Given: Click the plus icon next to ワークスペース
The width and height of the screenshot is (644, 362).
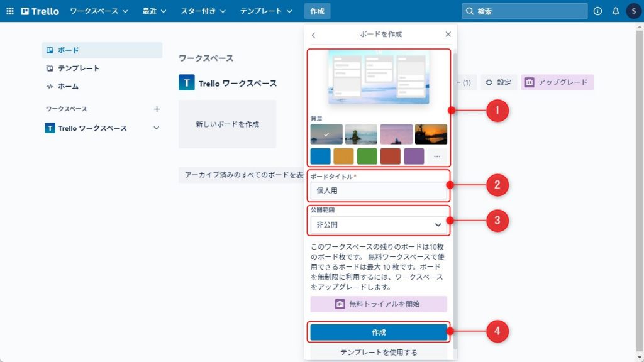Looking at the screenshot, I should click(x=157, y=109).
